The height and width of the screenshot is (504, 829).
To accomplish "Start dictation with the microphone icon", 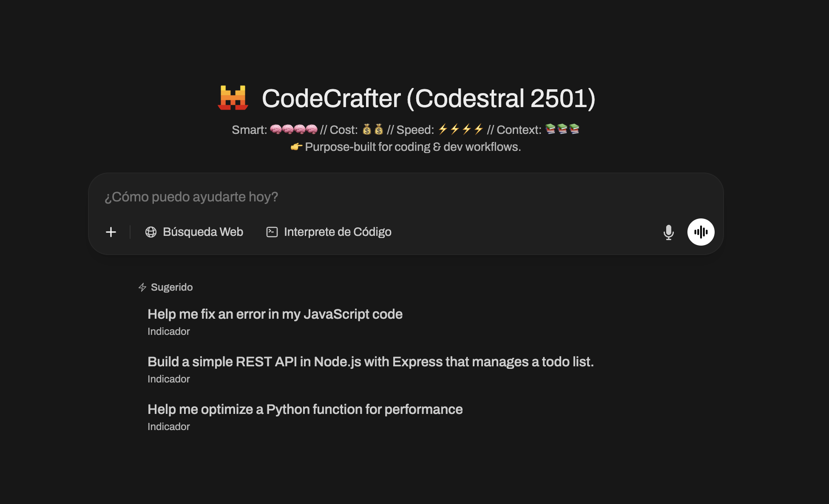I will click(668, 232).
